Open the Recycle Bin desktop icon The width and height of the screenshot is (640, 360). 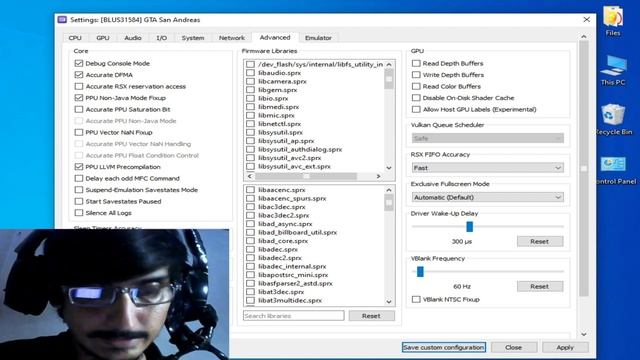[613, 119]
